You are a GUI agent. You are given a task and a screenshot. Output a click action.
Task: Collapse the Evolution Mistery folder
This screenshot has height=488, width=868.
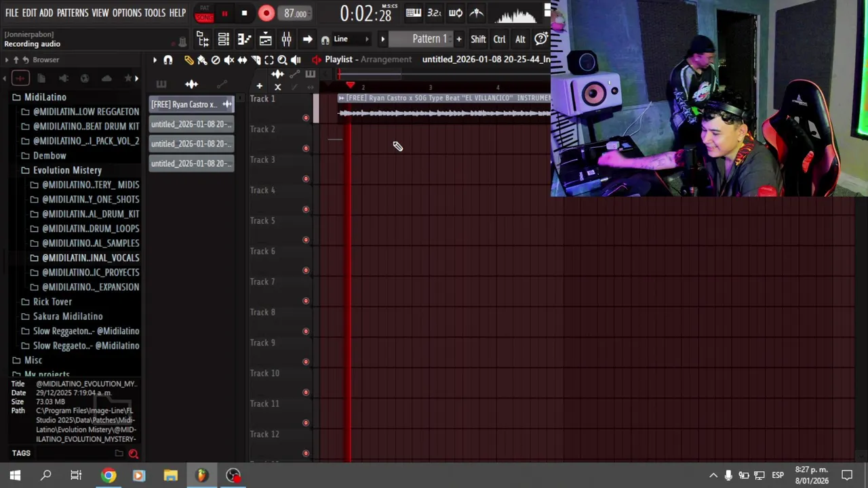[67, 170]
